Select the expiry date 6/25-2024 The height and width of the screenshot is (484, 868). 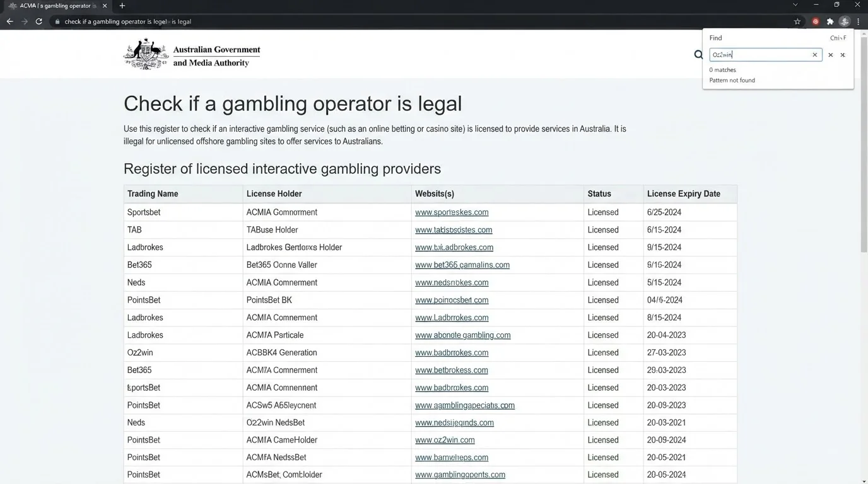664,212
